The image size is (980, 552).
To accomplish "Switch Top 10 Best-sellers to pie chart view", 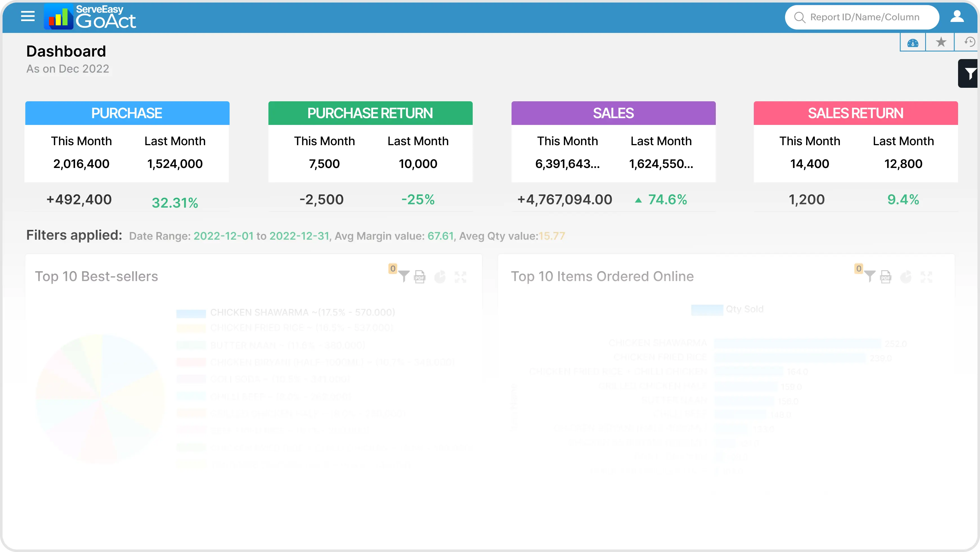I will 440,277.
